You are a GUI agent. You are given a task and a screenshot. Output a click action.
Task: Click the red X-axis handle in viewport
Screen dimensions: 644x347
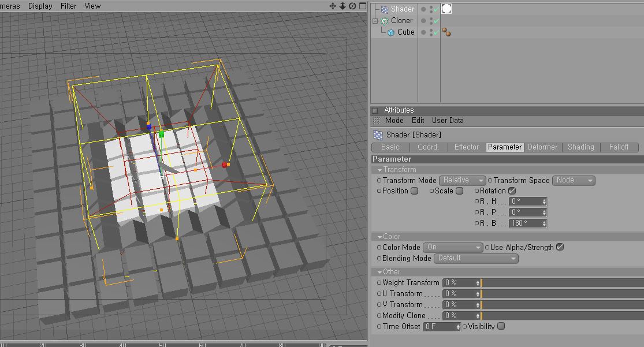pos(225,165)
